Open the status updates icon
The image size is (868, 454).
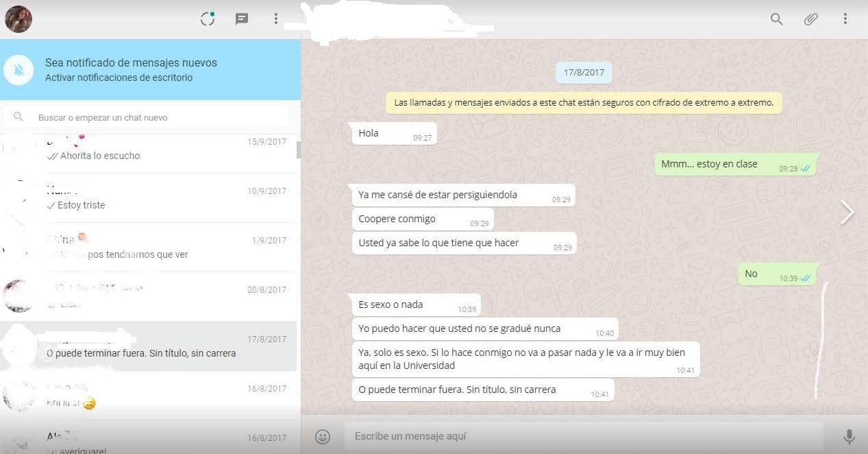coord(208,19)
